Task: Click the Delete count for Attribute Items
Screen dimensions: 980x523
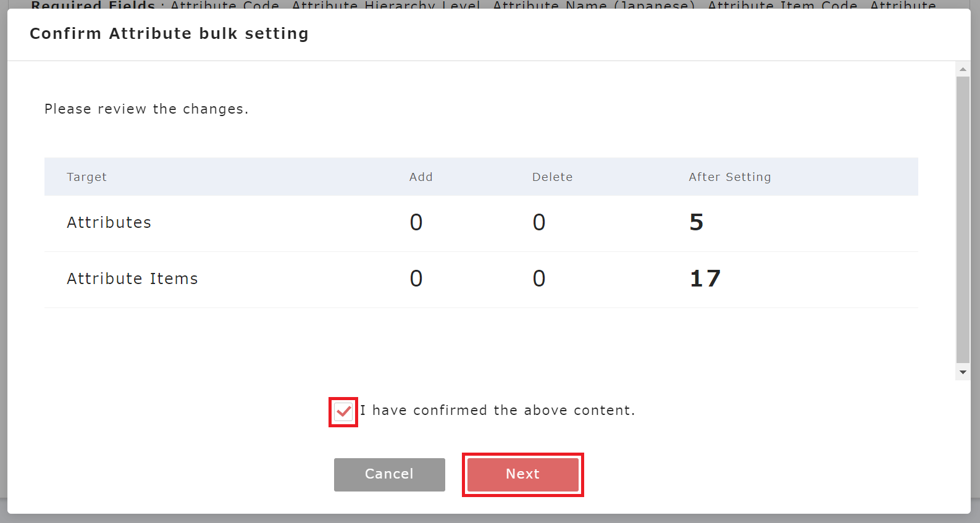Action: click(x=539, y=279)
